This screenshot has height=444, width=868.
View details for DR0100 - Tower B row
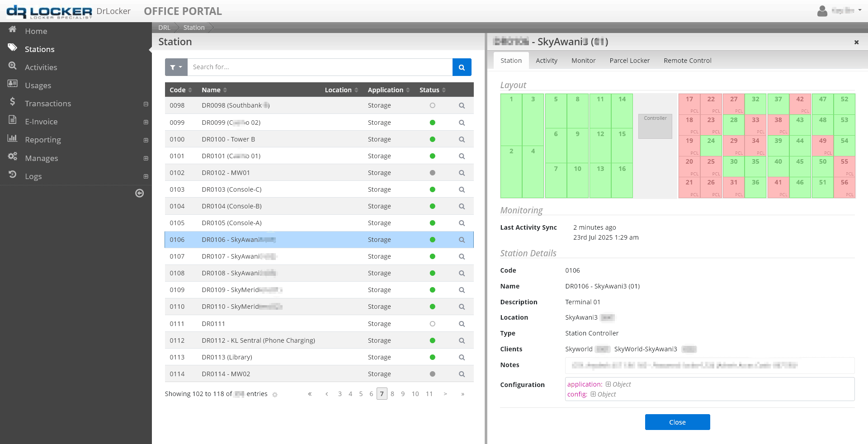[x=462, y=139]
